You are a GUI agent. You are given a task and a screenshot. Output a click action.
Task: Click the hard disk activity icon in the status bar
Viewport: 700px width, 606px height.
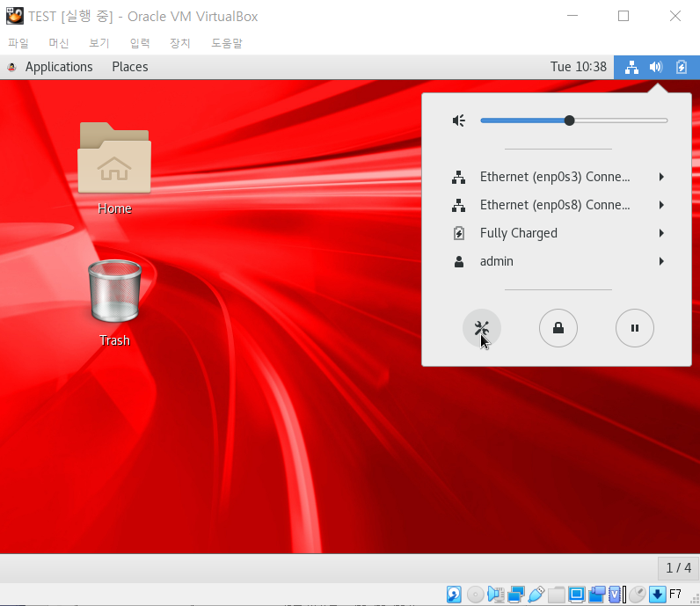click(454, 595)
